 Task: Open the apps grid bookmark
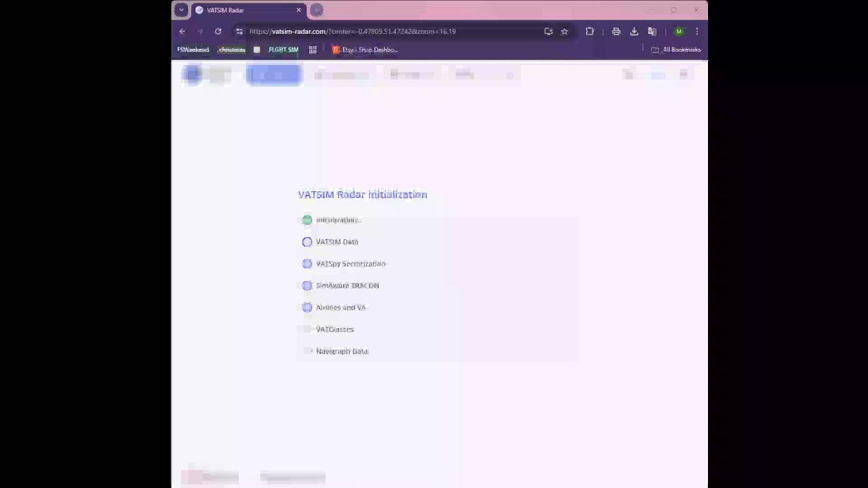(313, 49)
